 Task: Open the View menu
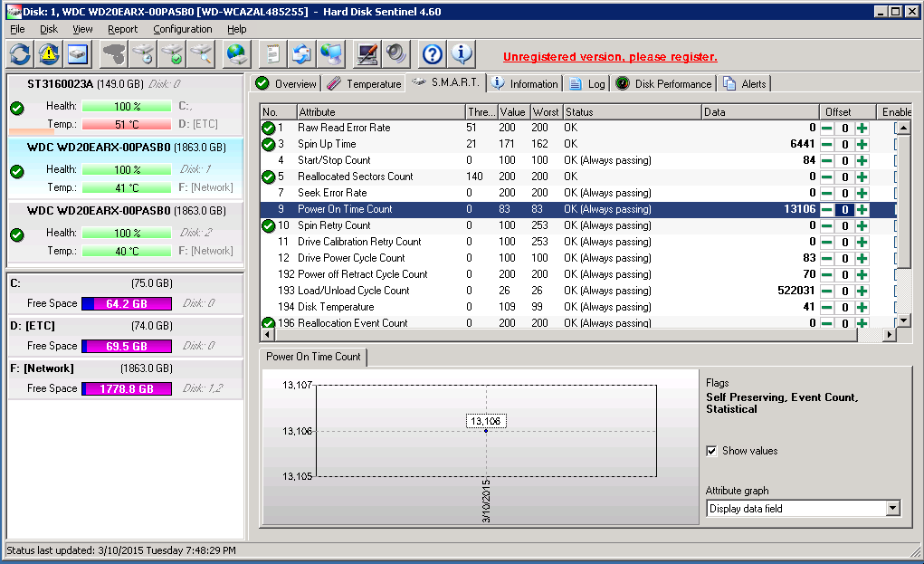(82, 29)
